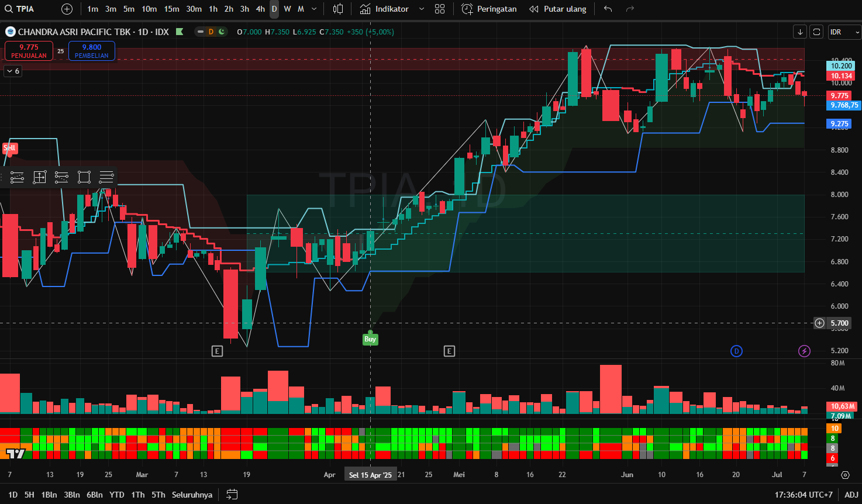
Task: Select the daily D timeframe
Action: coord(274,9)
